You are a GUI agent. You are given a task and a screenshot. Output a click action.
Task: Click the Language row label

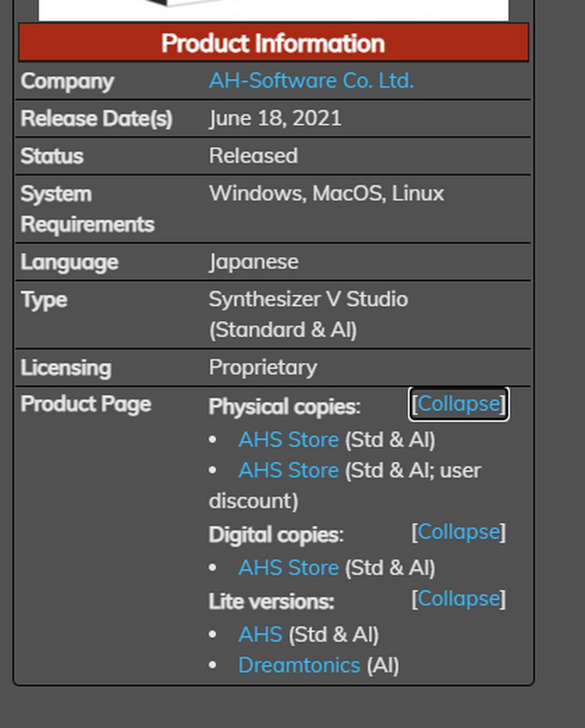pyautogui.click(x=70, y=263)
